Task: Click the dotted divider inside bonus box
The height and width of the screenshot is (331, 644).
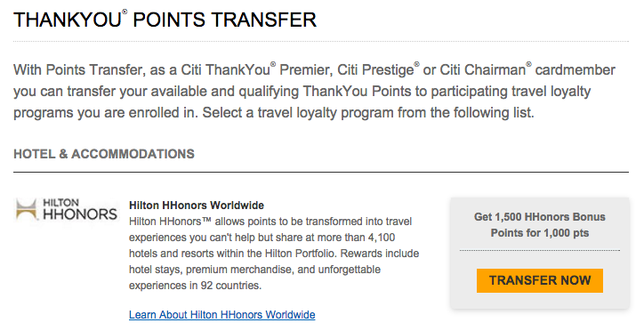Action: pyautogui.click(x=540, y=250)
